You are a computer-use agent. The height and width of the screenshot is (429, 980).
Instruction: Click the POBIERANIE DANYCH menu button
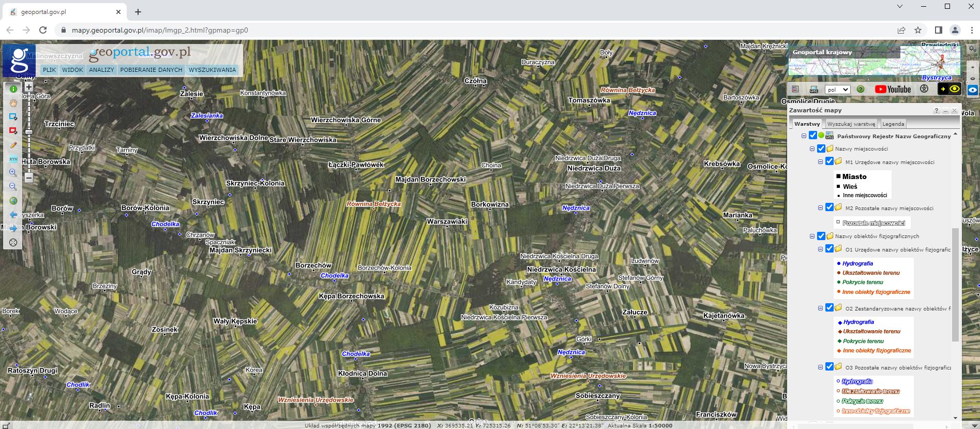(151, 70)
